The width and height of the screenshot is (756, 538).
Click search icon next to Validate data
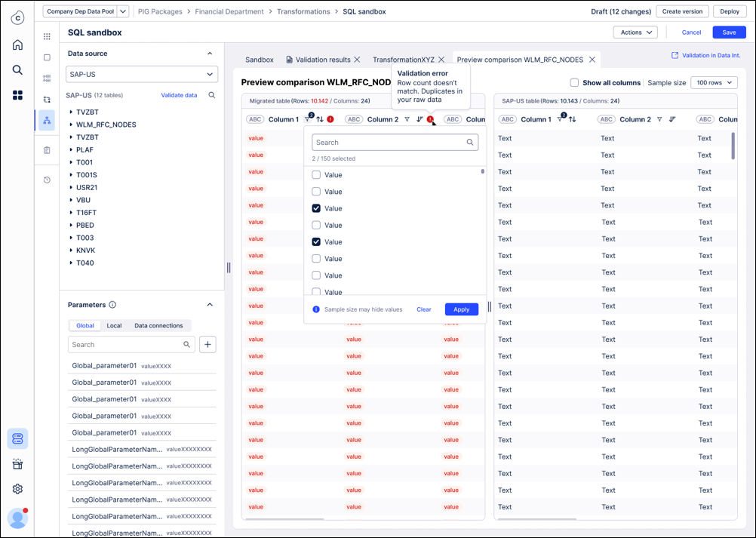point(212,95)
